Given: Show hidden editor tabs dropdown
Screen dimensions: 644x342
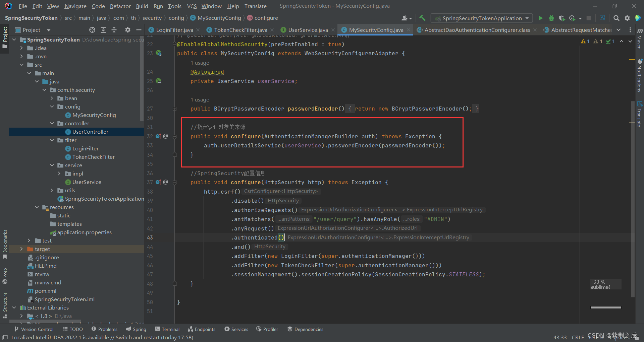Looking at the screenshot, I should (x=619, y=30).
